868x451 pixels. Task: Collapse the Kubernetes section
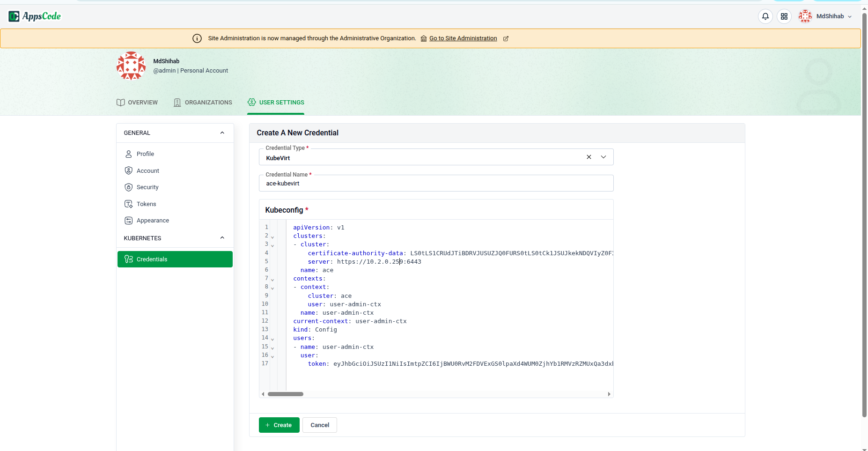[x=222, y=238]
